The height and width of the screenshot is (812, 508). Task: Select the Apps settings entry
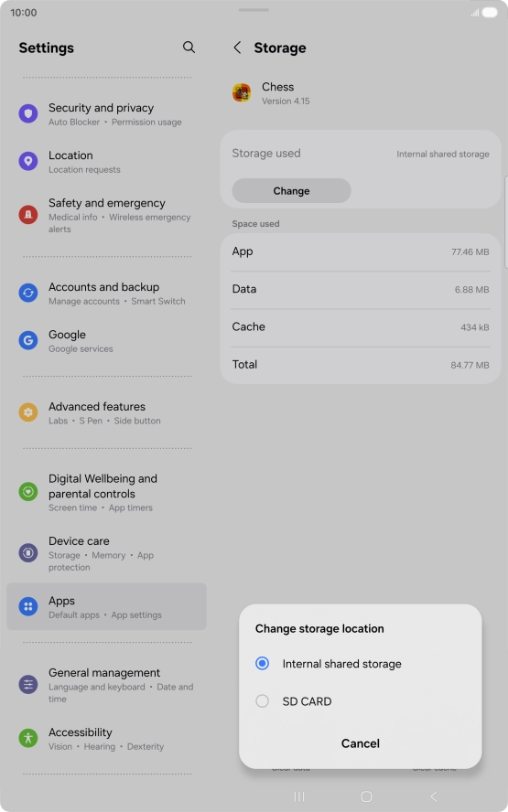106,606
